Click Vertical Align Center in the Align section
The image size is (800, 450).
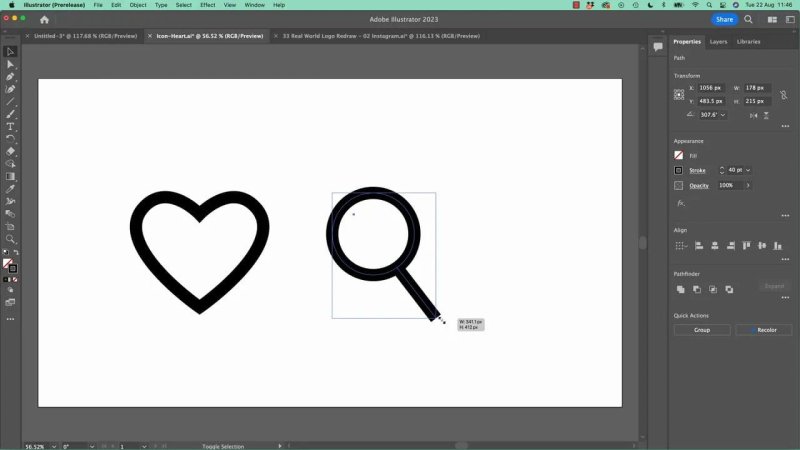click(x=762, y=246)
